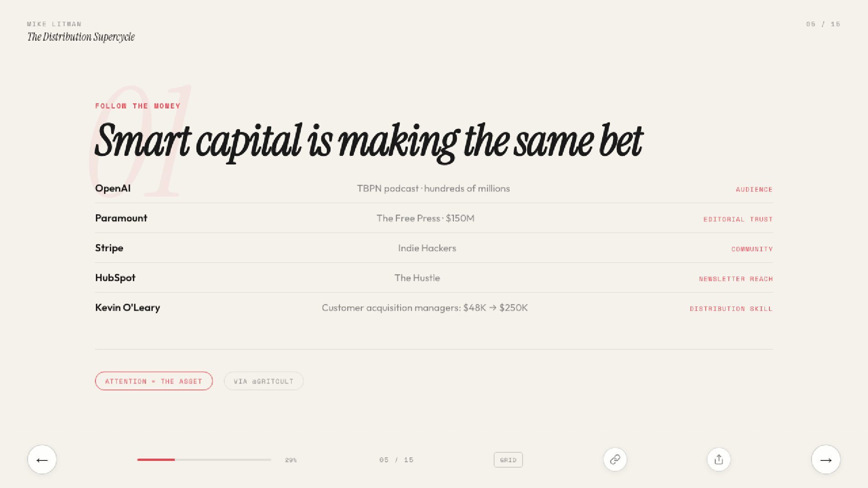The width and height of the screenshot is (868, 488).
Task: Copy slide link with chain icon
Action: (x=615, y=460)
